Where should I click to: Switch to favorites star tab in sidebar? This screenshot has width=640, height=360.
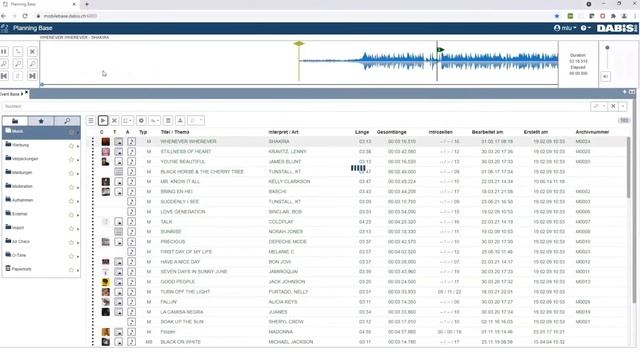pos(41,121)
